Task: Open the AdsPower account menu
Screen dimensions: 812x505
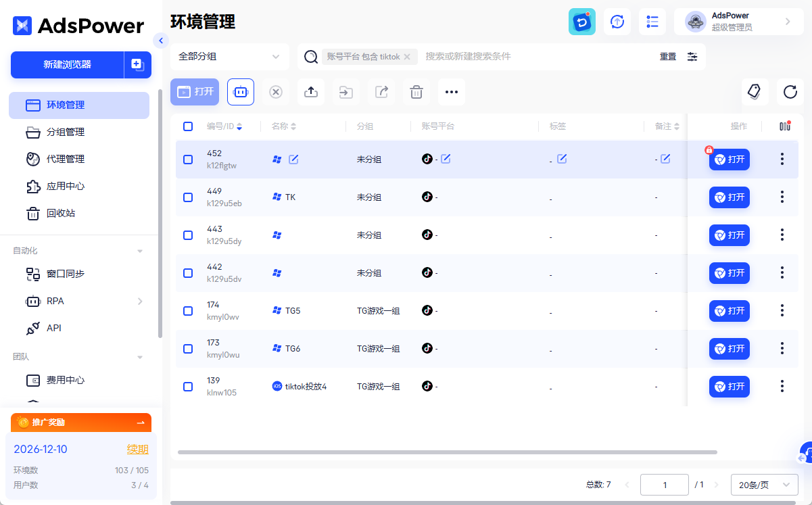Action: coord(739,22)
